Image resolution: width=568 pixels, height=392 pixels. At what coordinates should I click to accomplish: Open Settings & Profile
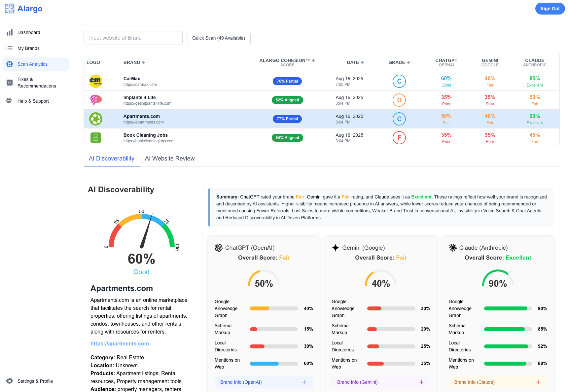point(36,381)
